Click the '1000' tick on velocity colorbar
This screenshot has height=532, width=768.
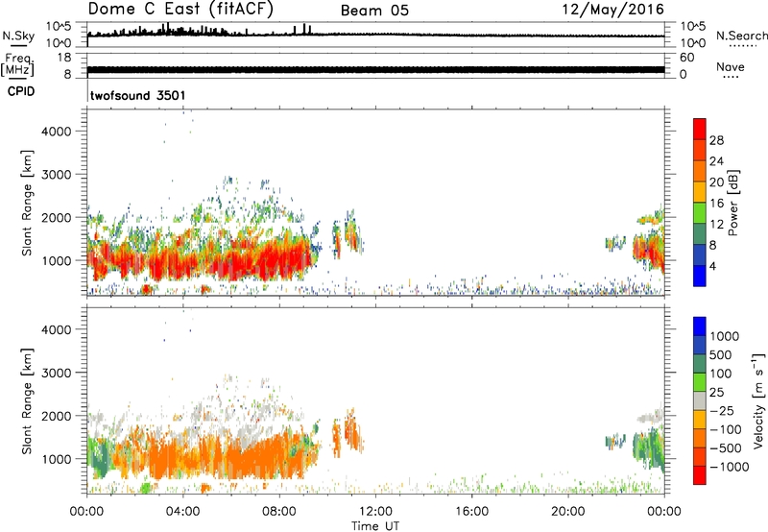tap(724, 336)
